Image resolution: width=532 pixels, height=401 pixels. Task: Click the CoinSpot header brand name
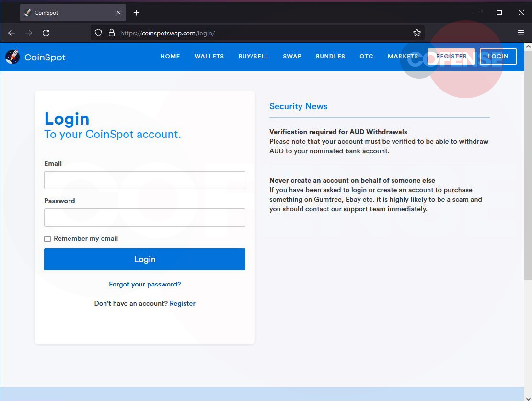click(x=45, y=57)
